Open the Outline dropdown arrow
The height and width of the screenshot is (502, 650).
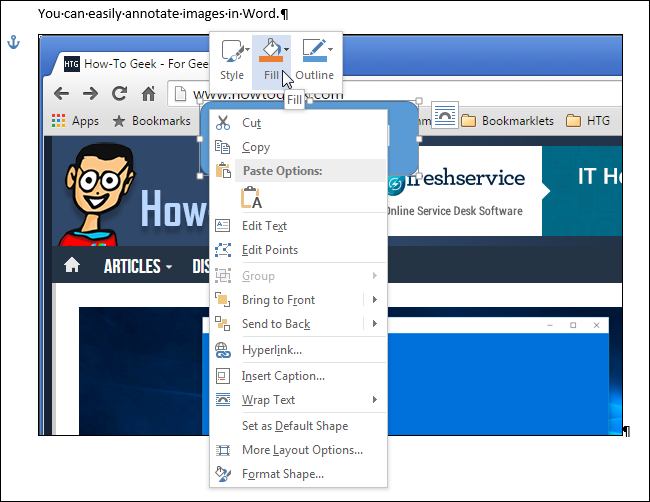(x=330, y=50)
